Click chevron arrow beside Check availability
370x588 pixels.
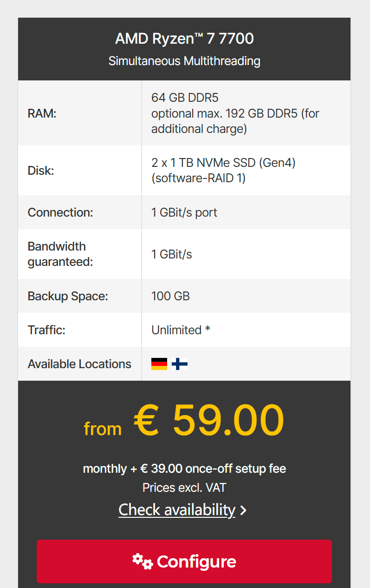(x=243, y=510)
